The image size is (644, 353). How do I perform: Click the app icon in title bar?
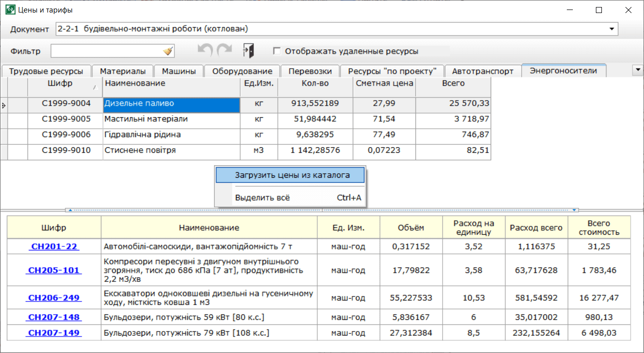[x=10, y=10]
